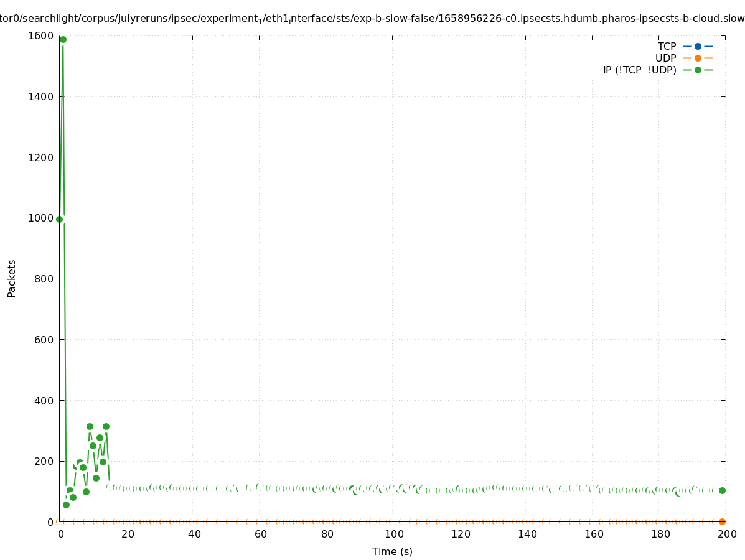Viewport: 745px width, 560px height.
Task: Select the UDP legend label text
Action: coord(665,58)
